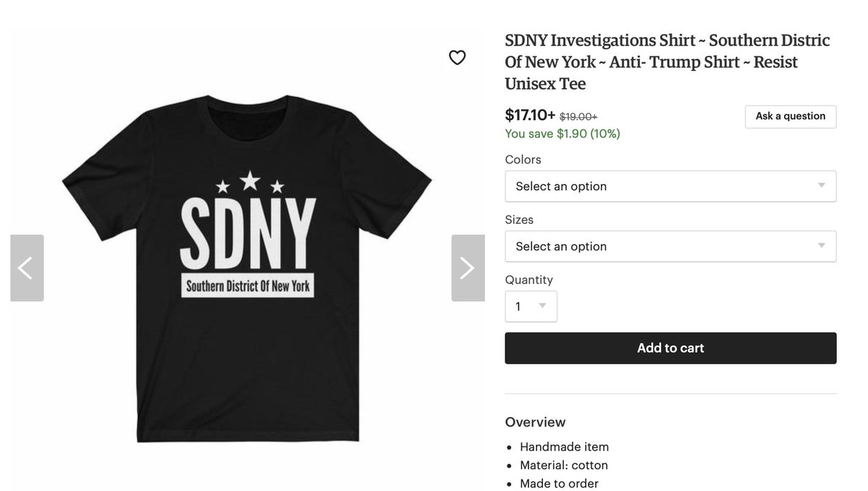The width and height of the screenshot is (868, 491).
Task: Show the previous product photo
Action: point(27,268)
